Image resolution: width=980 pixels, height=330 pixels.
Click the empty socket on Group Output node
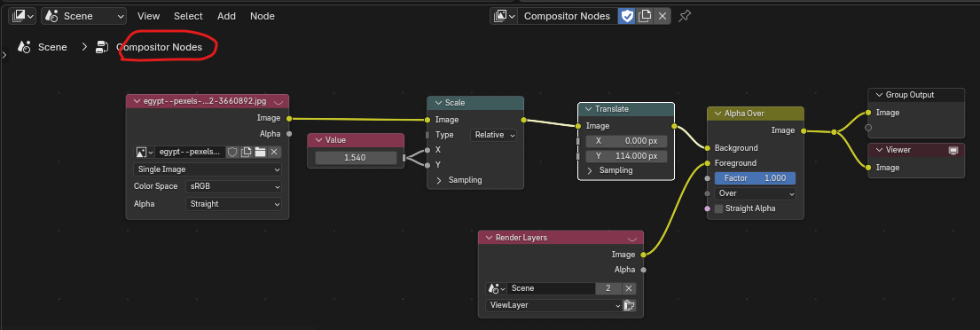[868, 128]
